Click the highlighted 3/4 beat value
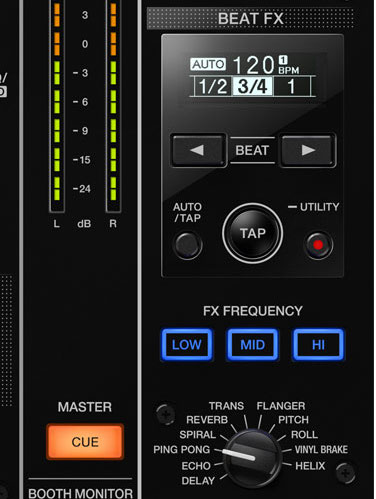Viewport: 376px width, 499px height. pos(252,87)
